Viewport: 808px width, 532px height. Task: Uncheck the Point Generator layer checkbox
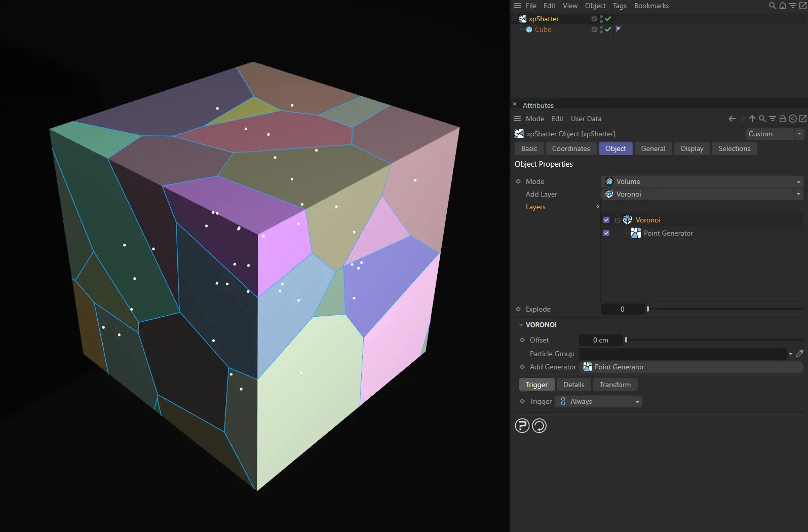point(606,233)
